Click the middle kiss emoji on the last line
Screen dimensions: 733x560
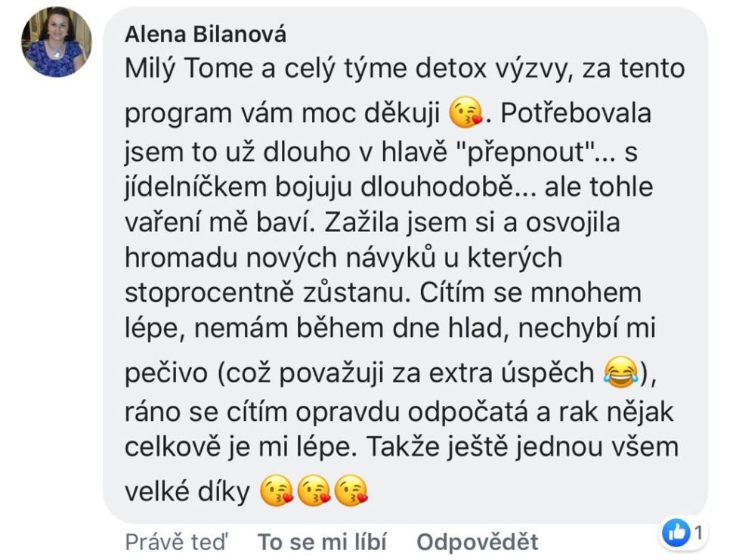coord(314,490)
